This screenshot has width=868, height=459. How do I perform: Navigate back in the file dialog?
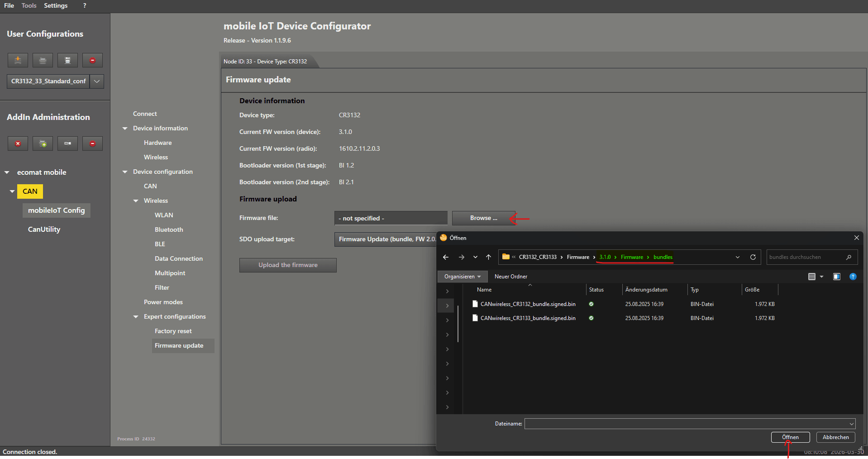tap(446, 257)
